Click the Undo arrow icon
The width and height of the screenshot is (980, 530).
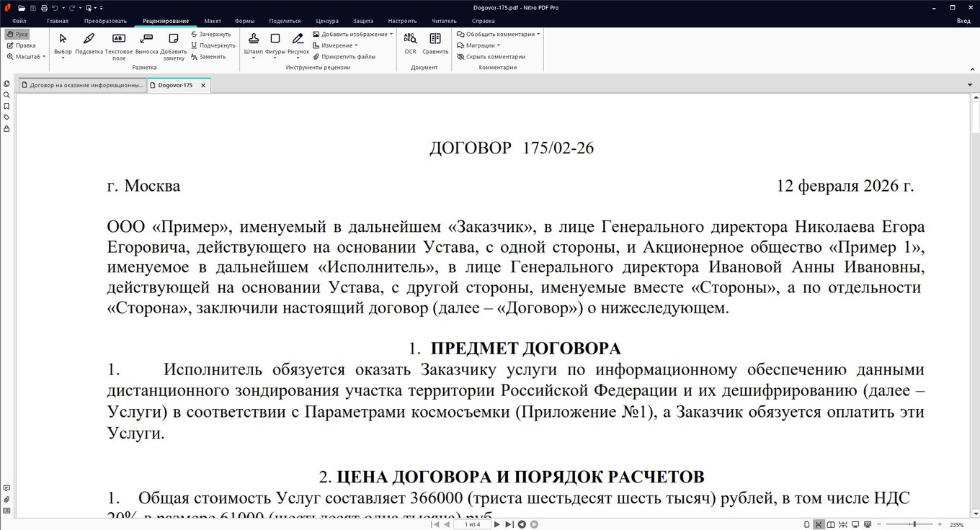coord(55,8)
